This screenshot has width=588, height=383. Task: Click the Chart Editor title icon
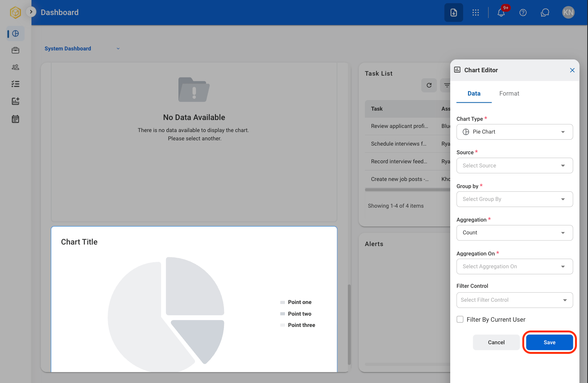pos(457,70)
